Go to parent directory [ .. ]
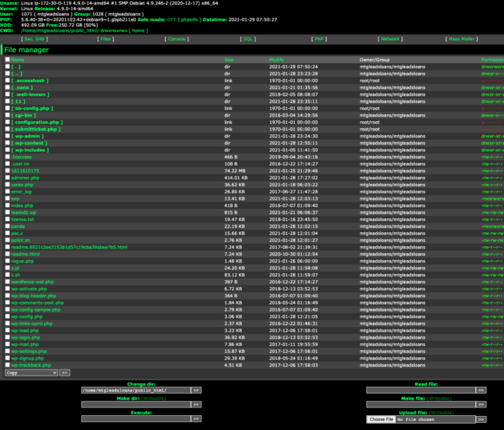 pyautogui.click(x=17, y=74)
